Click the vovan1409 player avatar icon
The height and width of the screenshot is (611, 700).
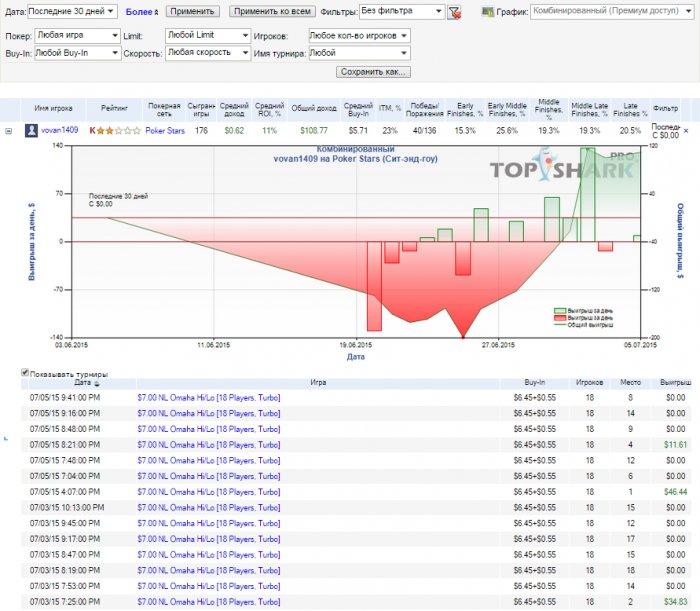coord(32,130)
